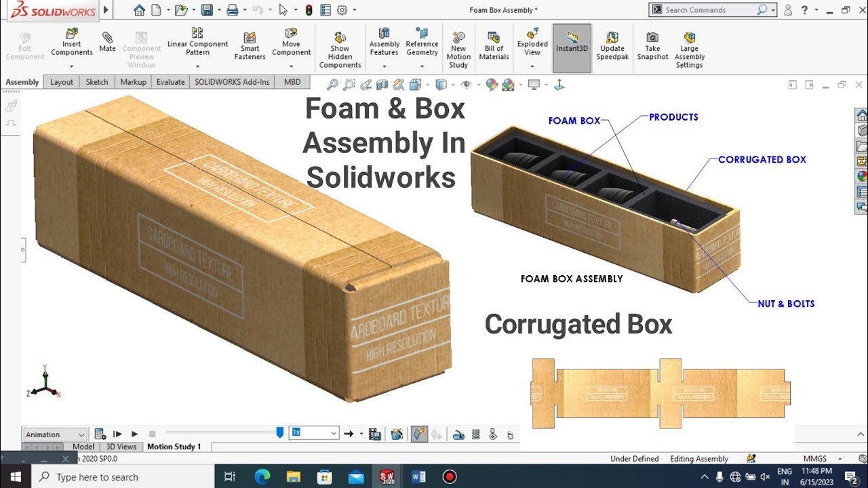Open the Linear Component Pattern dropdown arrow
The height and width of the screenshot is (488, 868).
[197, 66]
